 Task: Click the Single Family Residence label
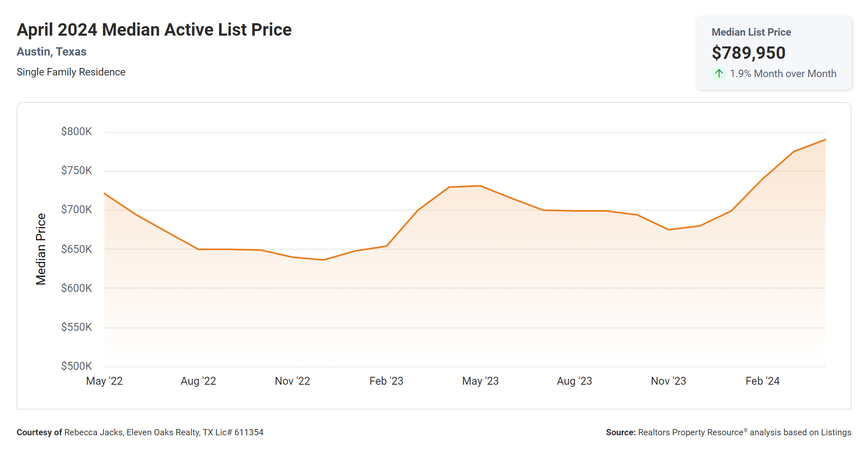[x=71, y=72]
